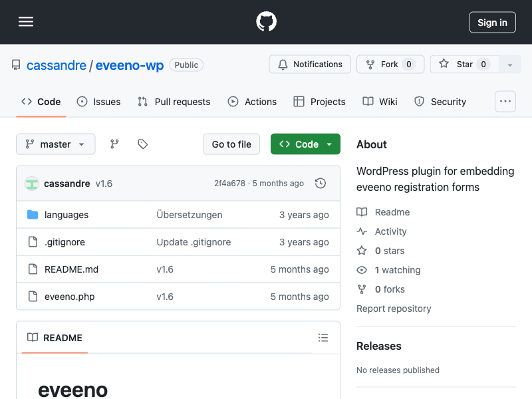Open the Update .gitignore commit message
The height and width of the screenshot is (399, 532).
pyautogui.click(x=194, y=242)
